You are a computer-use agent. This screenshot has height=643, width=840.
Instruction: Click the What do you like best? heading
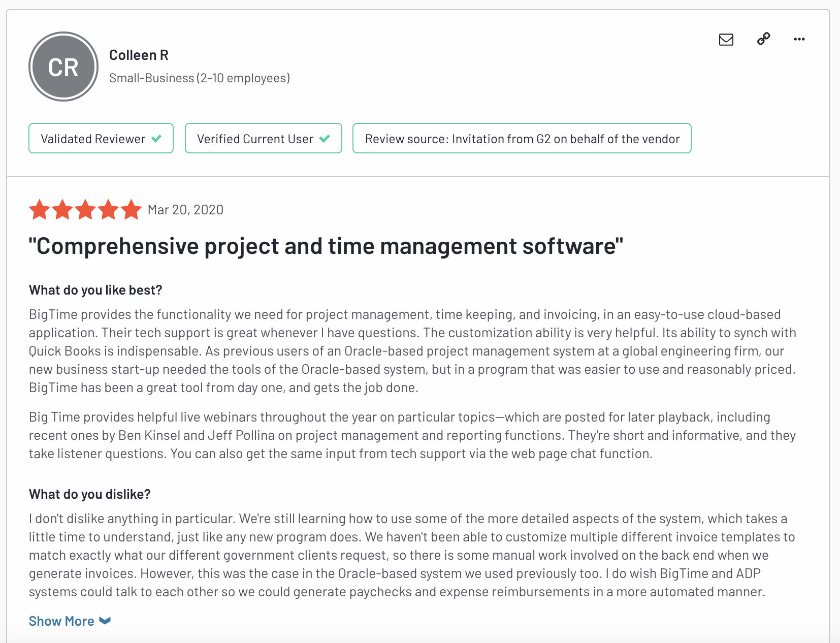pyautogui.click(x=95, y=290)
